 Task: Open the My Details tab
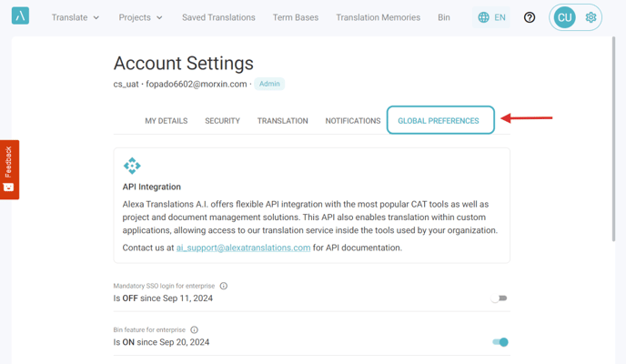167,121
